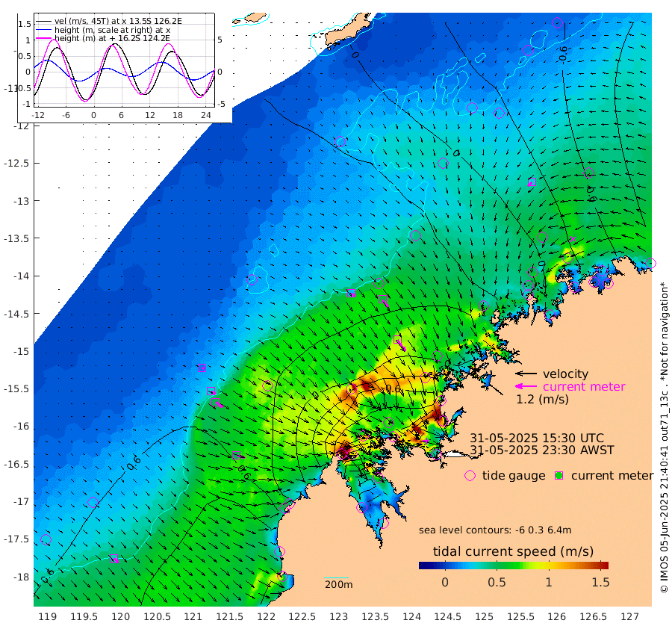672x632 pixels.
Task: Click the 'tide gauge' legend label
Action: pyautogui.click(x=514, y=476)
